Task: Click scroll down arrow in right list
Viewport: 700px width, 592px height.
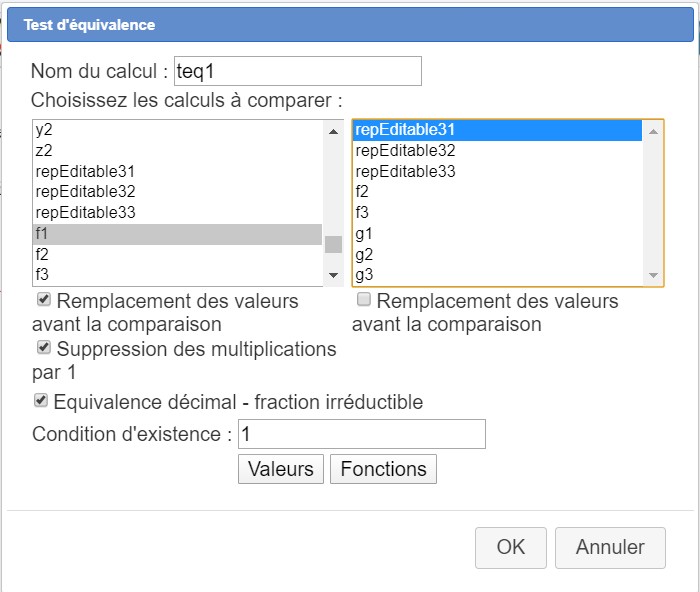Action: coord(653,275)
